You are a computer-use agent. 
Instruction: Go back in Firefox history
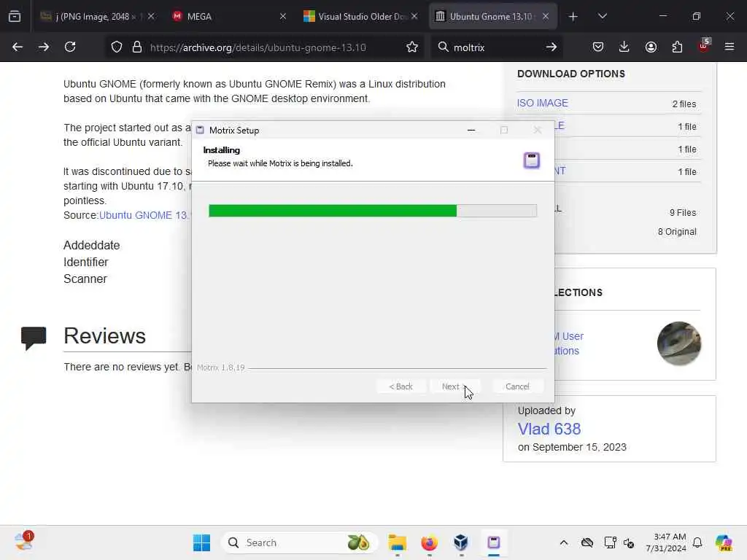(x=18, y=47)
